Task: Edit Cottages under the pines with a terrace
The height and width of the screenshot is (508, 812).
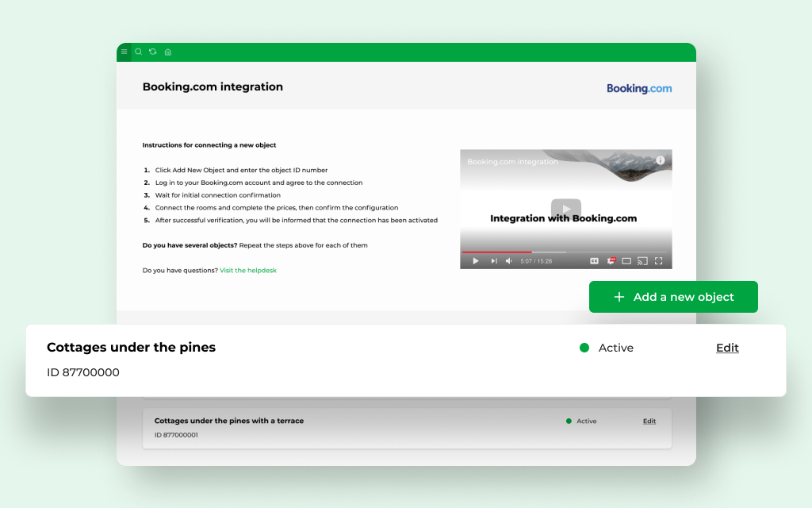Action: pos(649,421)
